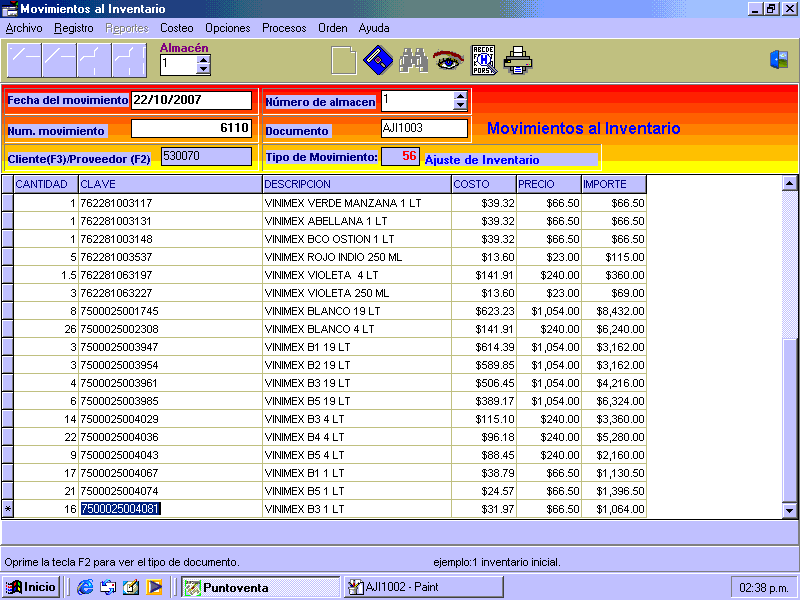
Task: Click the blue book save icon
Action: (377, 61)
